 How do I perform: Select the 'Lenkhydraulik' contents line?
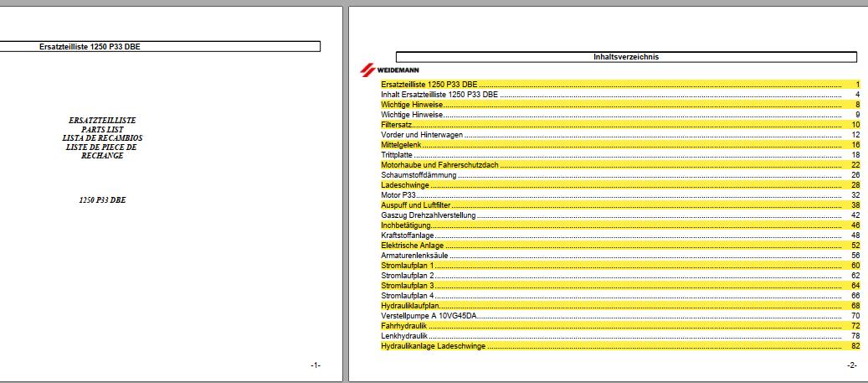click(x=620, y=336)
